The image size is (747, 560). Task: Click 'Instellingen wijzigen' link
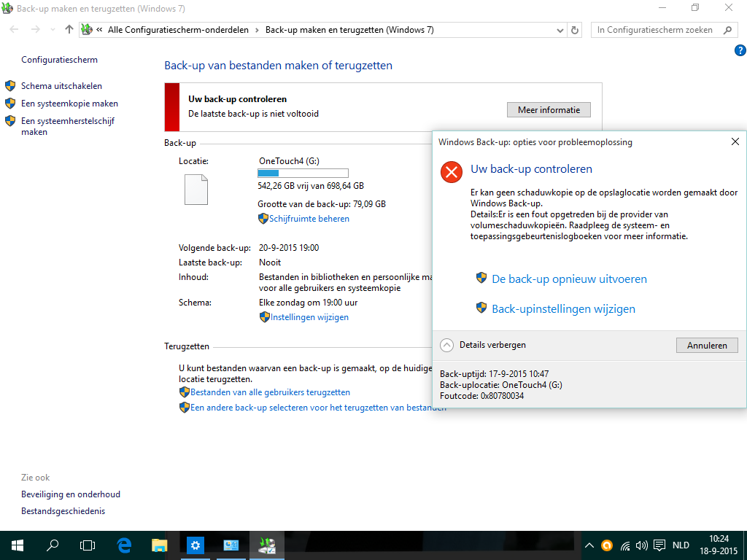click(309, 317)
